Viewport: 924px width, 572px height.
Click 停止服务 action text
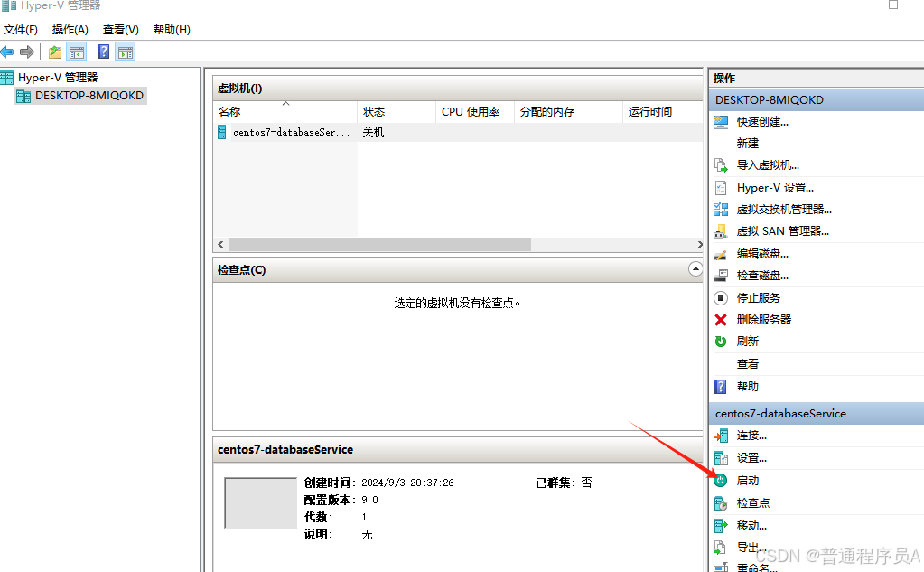pos(758,298)
